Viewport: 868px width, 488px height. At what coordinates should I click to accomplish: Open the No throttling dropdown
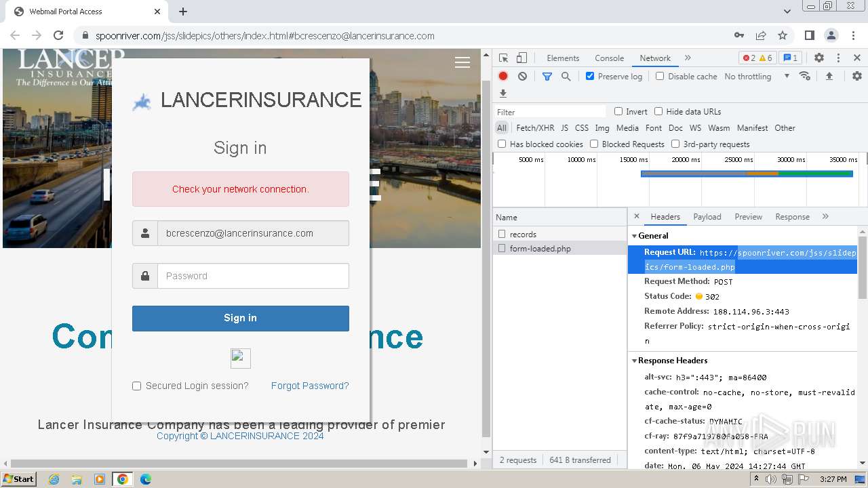pos(757,77)
